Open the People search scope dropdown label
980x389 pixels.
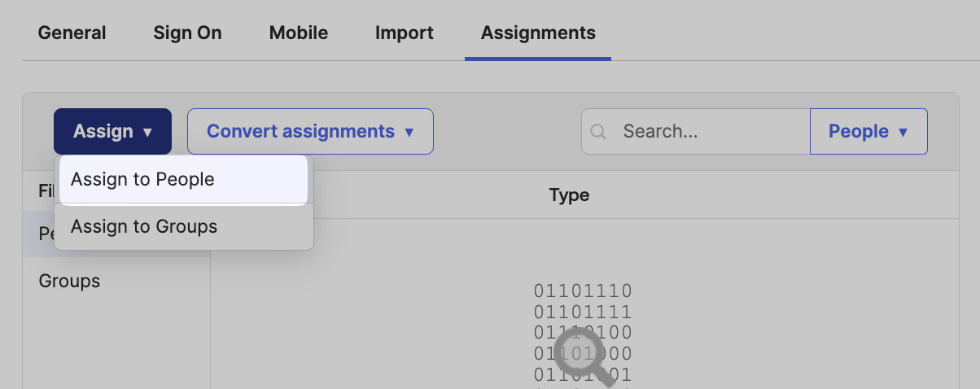coord(858,132)
